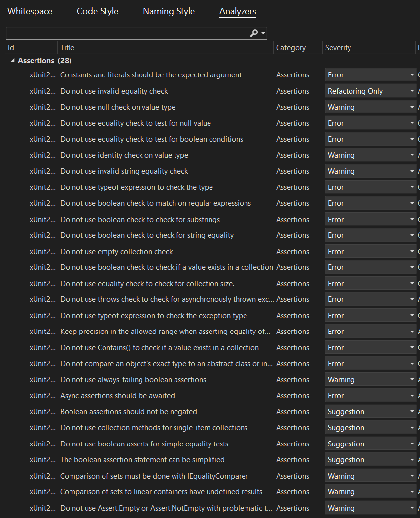Select rule 'Do not use boolean asserts for simple equality tests'

pyautogui.click(x=144, y=444)
